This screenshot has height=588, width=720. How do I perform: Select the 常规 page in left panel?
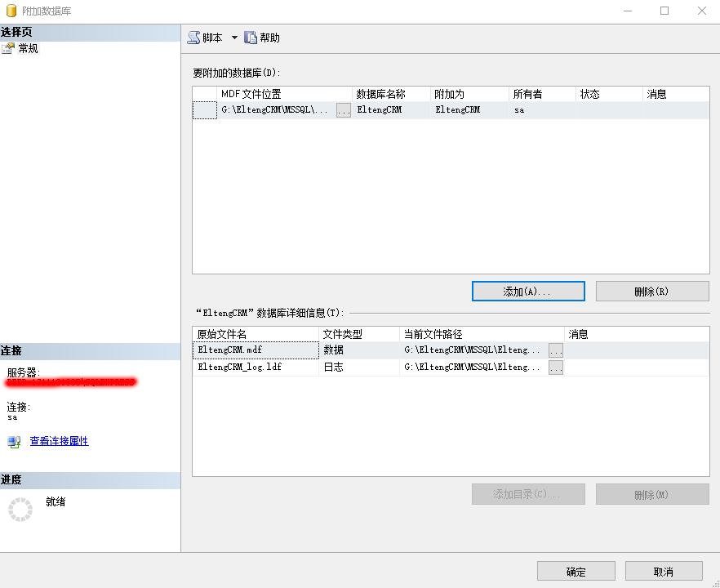(x=28, y=49)
